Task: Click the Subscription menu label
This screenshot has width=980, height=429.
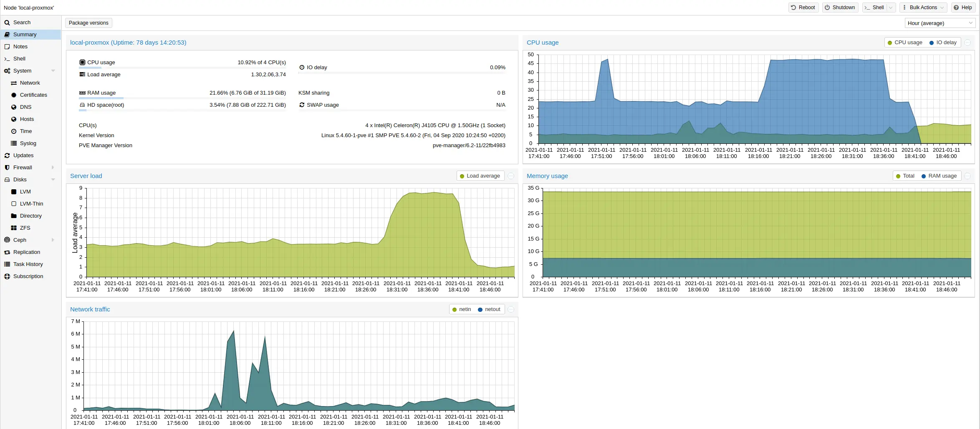Action: [x=28, y=276]
